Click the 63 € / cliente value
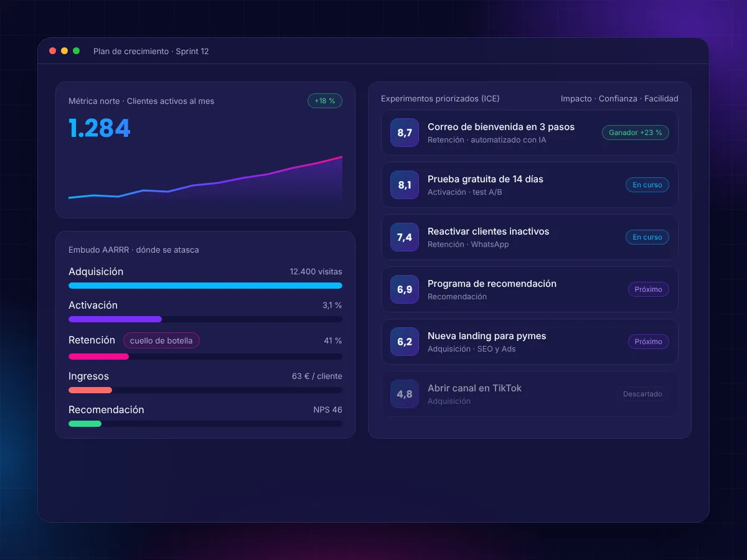The width and height of the screenshot is (747, 560). [x=317, y=376]
